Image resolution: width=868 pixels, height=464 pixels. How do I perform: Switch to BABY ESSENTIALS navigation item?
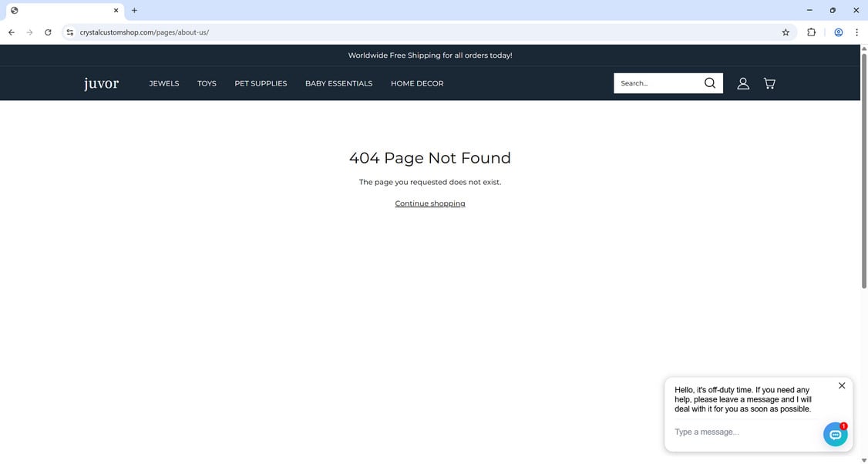point(339,82)
